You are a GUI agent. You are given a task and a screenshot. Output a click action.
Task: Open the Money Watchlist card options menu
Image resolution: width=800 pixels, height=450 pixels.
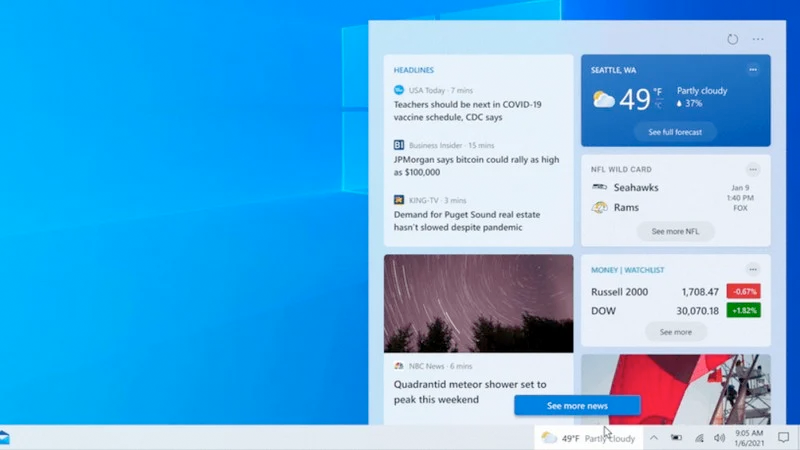tap(752, 270)
